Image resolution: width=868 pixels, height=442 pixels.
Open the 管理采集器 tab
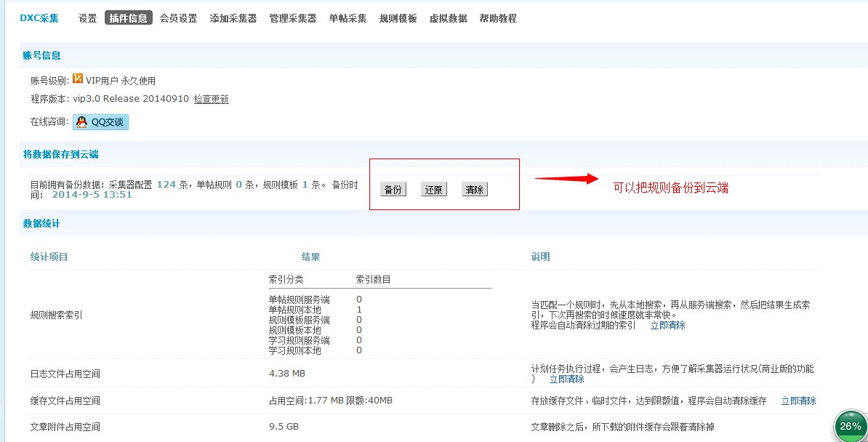click(x=293, y=18)
